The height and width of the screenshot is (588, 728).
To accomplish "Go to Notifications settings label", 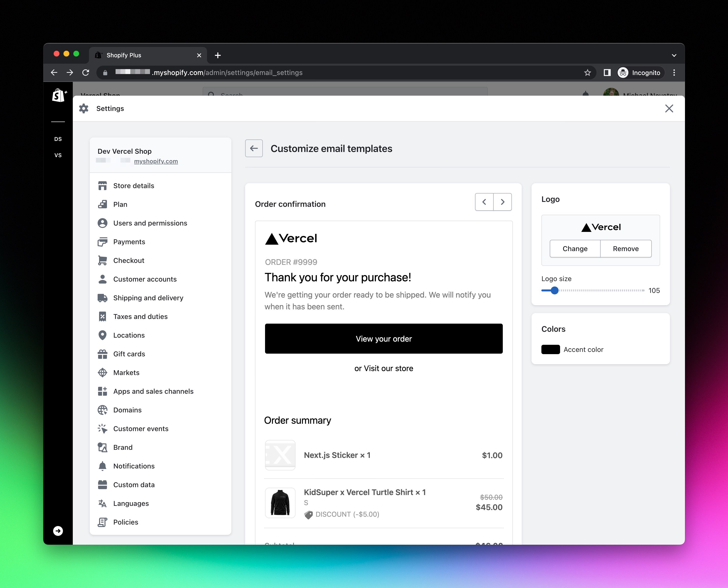I will (134, 466).
